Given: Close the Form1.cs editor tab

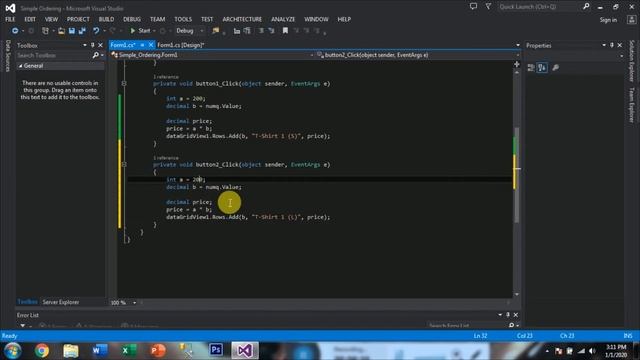Looking at the screenshot, I should point(151,45).
